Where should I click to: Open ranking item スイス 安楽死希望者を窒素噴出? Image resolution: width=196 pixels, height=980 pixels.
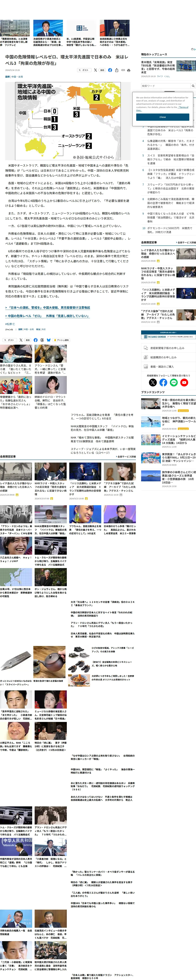171,159
